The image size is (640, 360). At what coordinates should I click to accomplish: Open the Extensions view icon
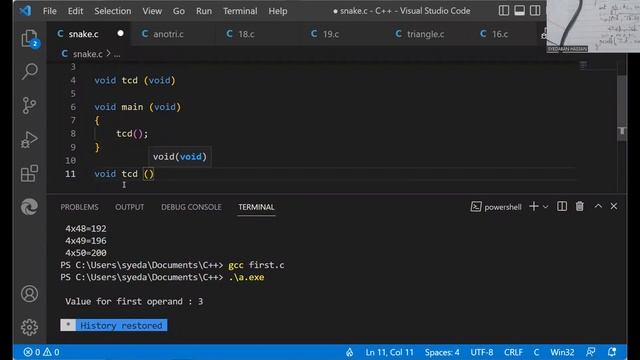(x=29, y=173)
